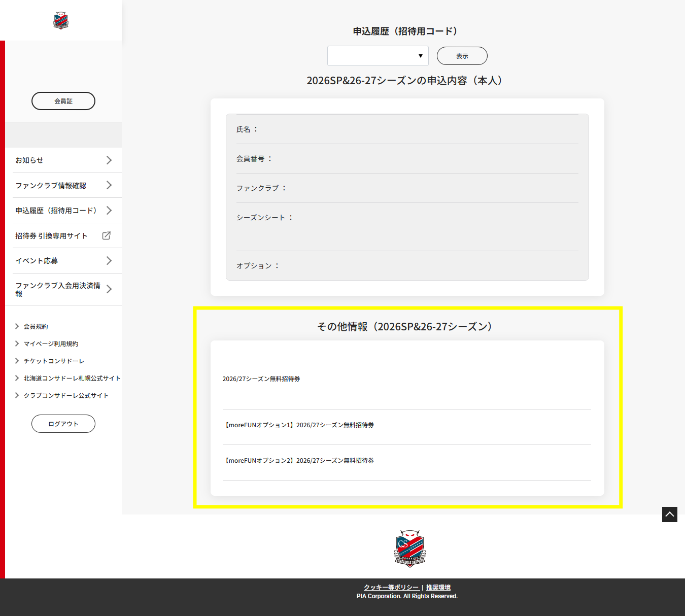Click the chevron next to ファンクラブ入会用決済情報
The height and width of the screenshot is (616, 685).
109,289
